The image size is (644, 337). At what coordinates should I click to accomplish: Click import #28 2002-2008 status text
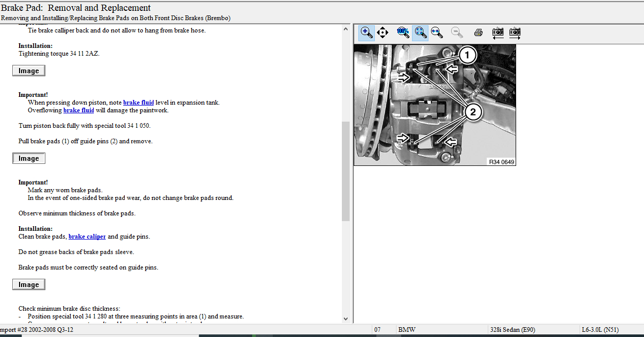pos(36,330)
